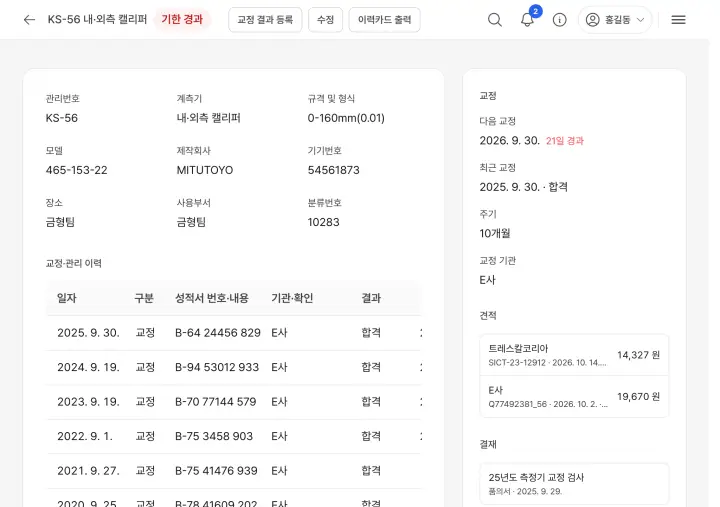Screen dimensions: 720x507
Task: Click the 교정 type in 2023. 9. 19. row
Action: (x=145, y=402)
